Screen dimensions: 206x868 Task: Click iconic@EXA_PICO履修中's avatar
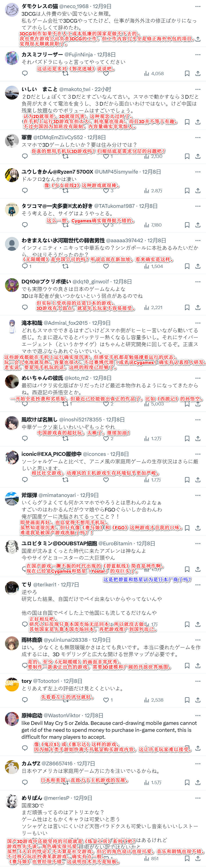[12, 457]
